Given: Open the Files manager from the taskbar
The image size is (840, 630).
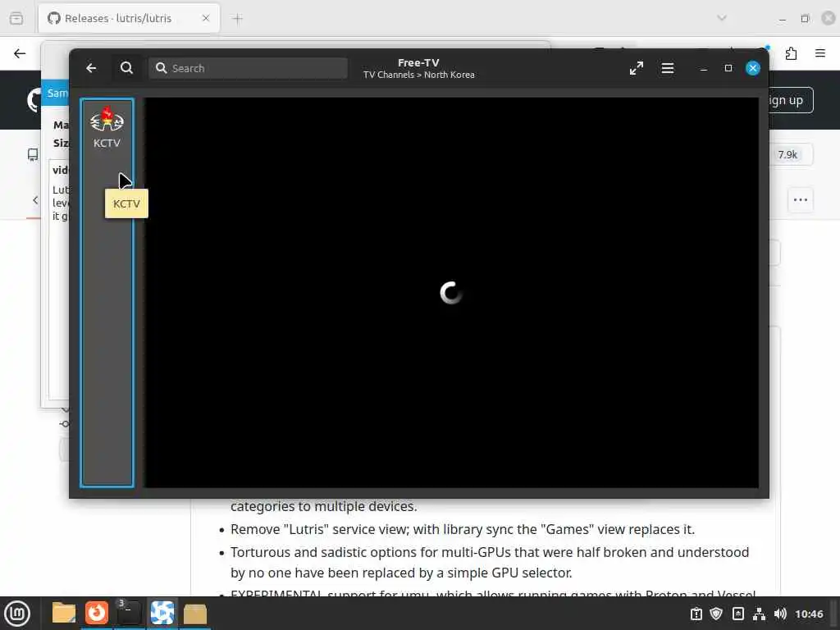Looking at the screenshot, I should (64, 614).
